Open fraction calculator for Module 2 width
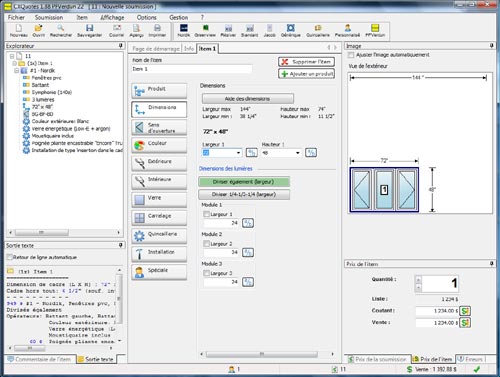Image resolution: width=500 pixels, height=377 pixels. (248, 252)
